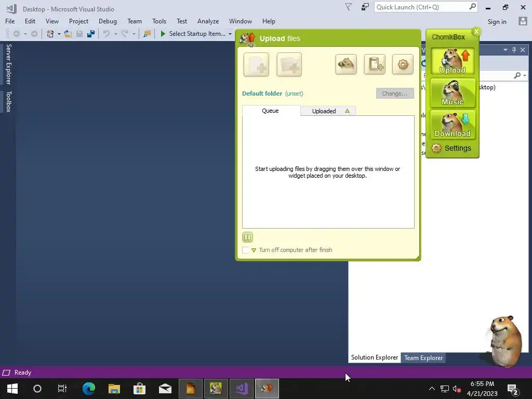Image resolution: width=532 pixels, height=399 pixels.
Task: Click the add file icon in Upload files
Action: [256, 64]
